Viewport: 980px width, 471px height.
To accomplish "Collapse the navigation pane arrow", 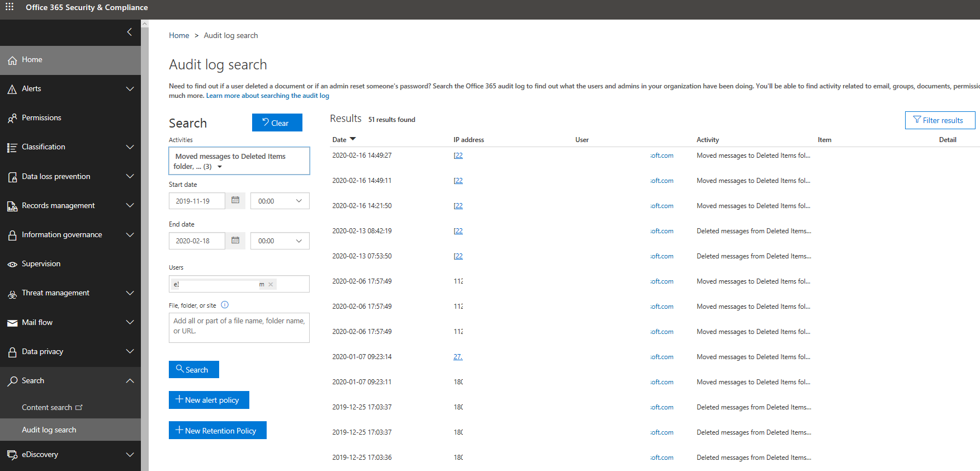I will pyautogui.click(x=129, y=32).
